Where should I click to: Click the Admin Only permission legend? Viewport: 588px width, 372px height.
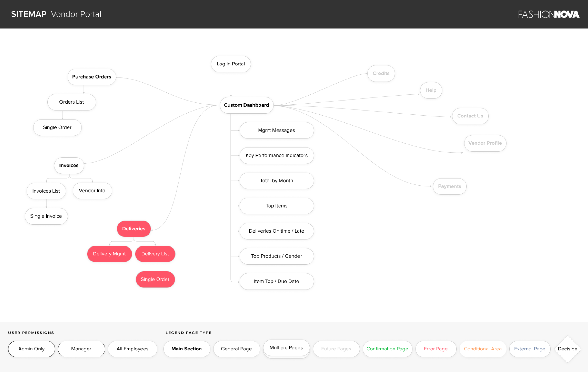(32, 349)
